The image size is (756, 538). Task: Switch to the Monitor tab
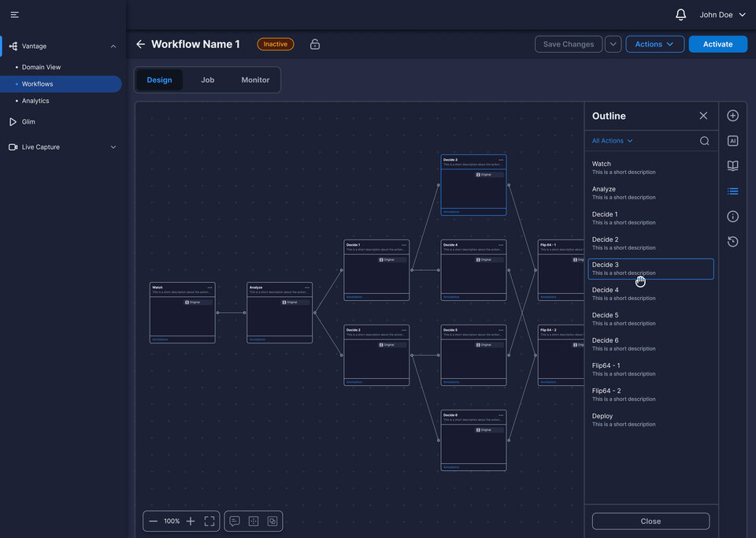click(x=255, y=80)
